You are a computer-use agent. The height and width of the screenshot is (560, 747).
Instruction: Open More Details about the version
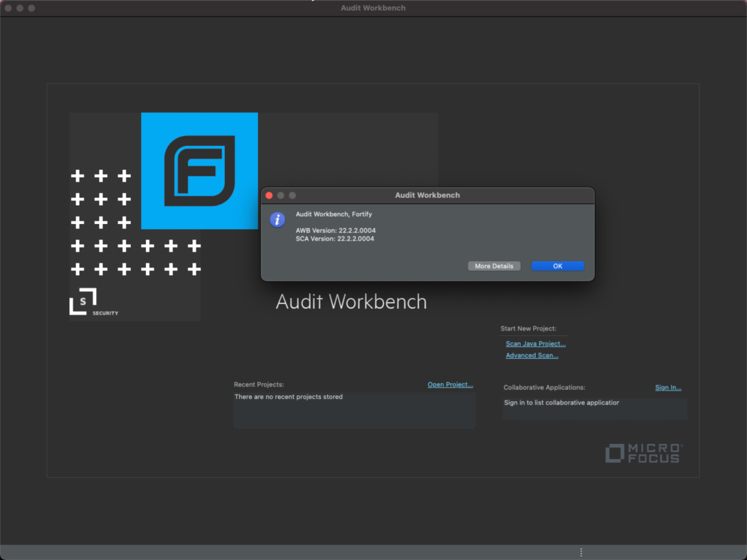click(494, 265)
